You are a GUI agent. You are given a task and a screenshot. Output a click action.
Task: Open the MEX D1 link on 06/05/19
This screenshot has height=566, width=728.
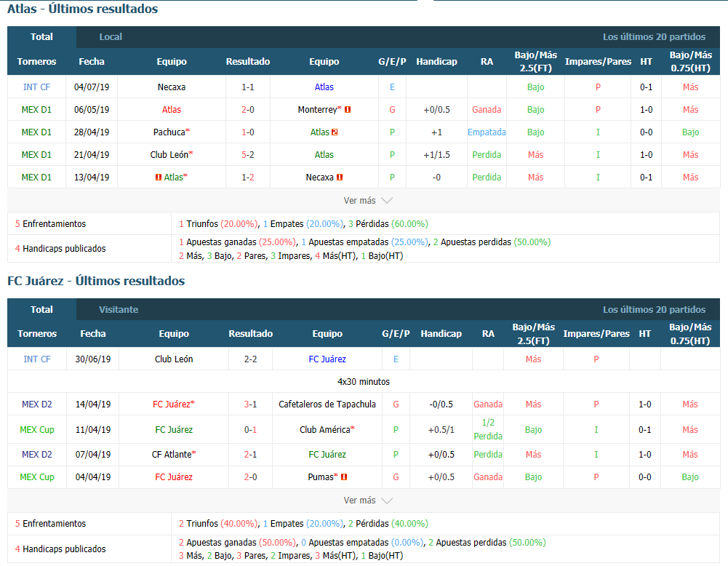coord(36,110)
